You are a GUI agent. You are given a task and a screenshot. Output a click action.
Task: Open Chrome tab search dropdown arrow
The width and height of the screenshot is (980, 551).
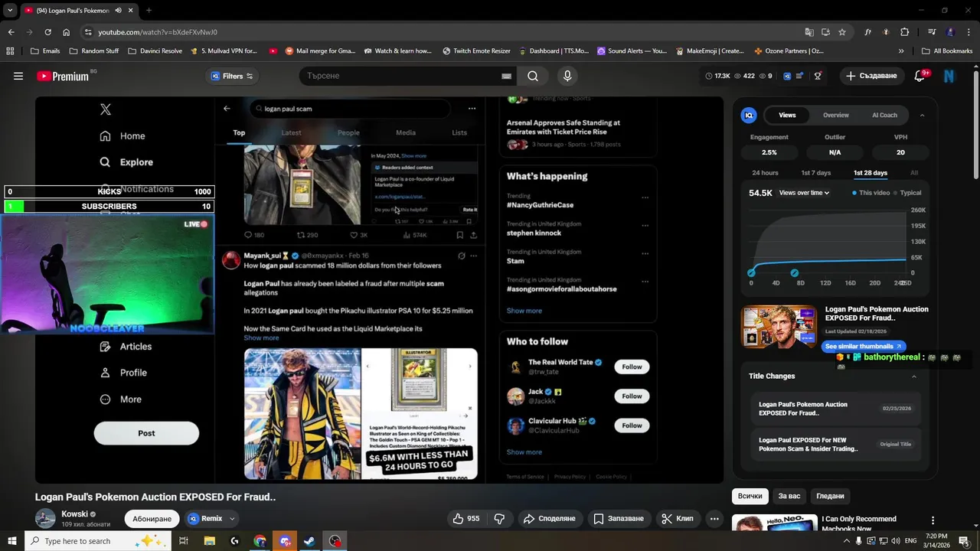[10, 11]
